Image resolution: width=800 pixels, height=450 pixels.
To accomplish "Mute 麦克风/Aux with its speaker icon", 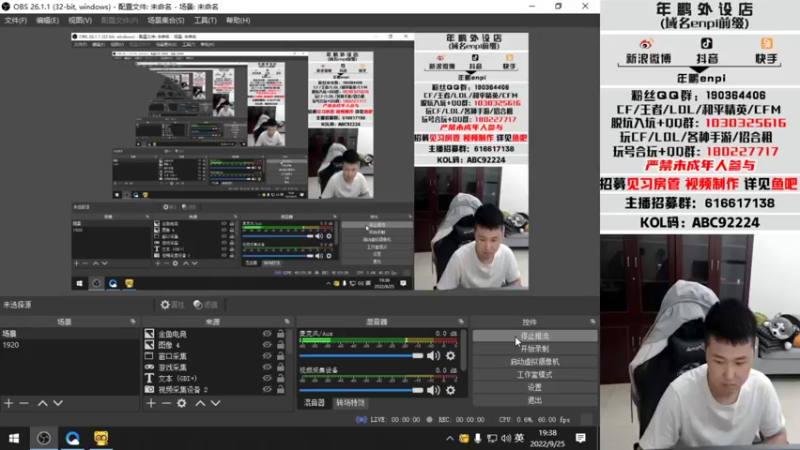I will (x=433, y=356).
